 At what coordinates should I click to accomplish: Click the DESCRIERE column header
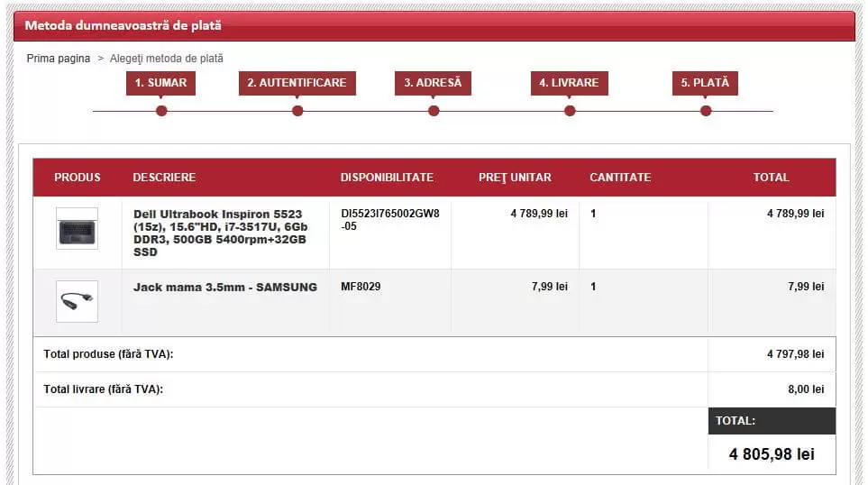click(x=164, y=178)
